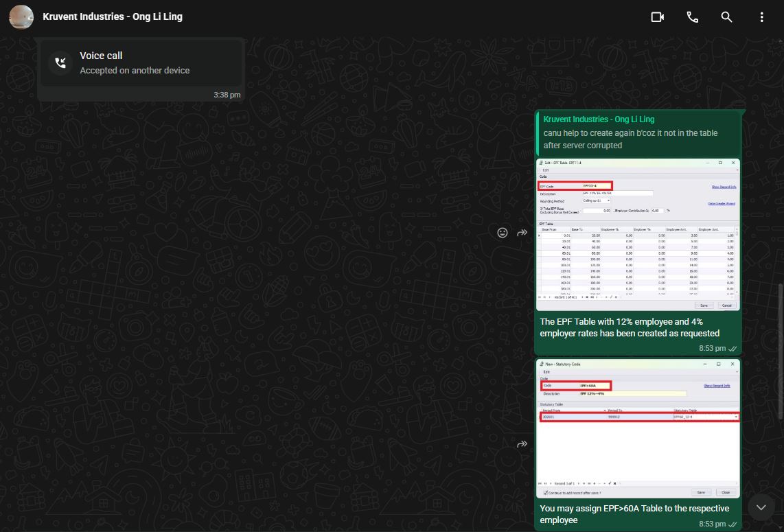Click the 8:53 pm time on the EPF Table message

[x=712, y=349]
